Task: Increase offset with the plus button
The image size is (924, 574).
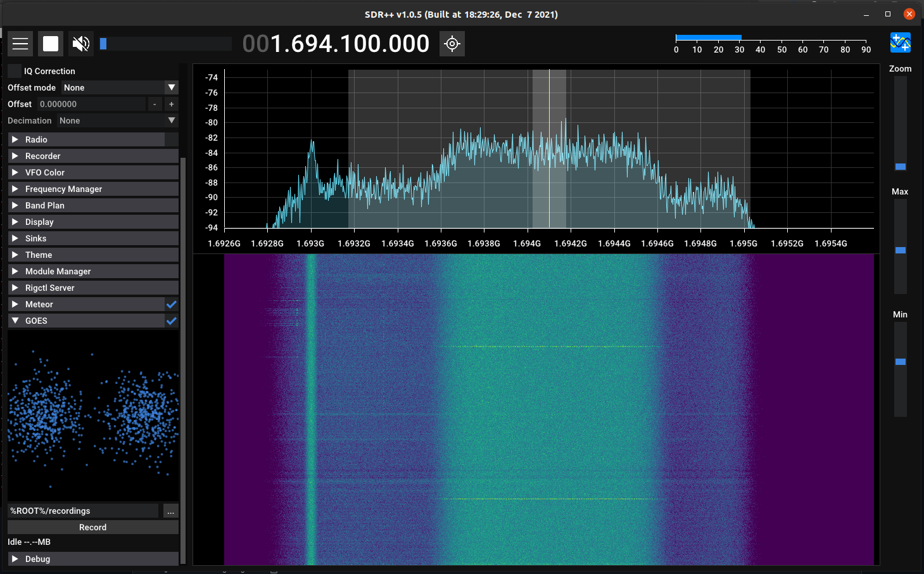Action: [171, 104]
